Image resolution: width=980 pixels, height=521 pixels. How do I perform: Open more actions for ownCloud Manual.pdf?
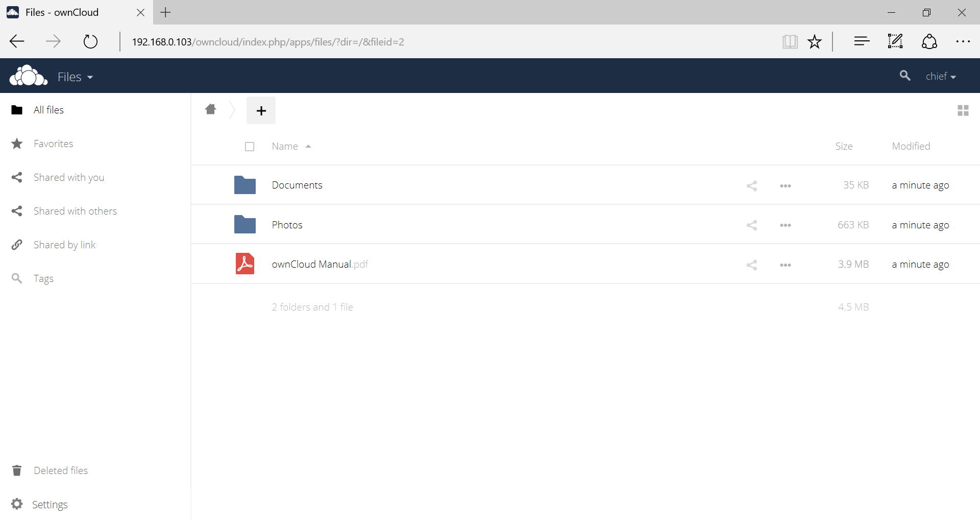(785, 265)
